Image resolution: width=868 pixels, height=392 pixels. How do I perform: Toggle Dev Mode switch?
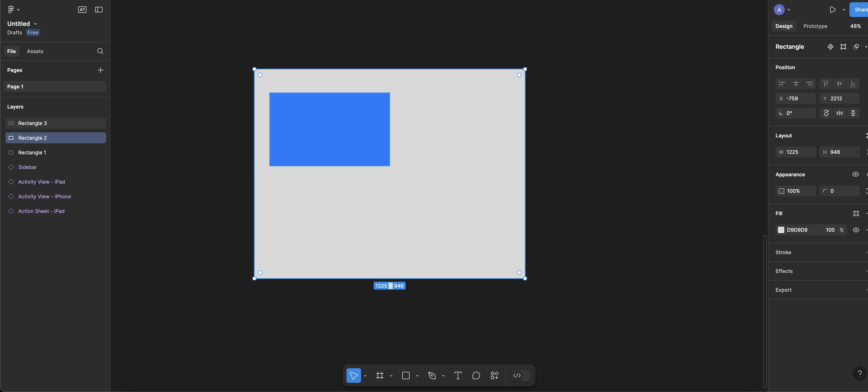[521, 376]
